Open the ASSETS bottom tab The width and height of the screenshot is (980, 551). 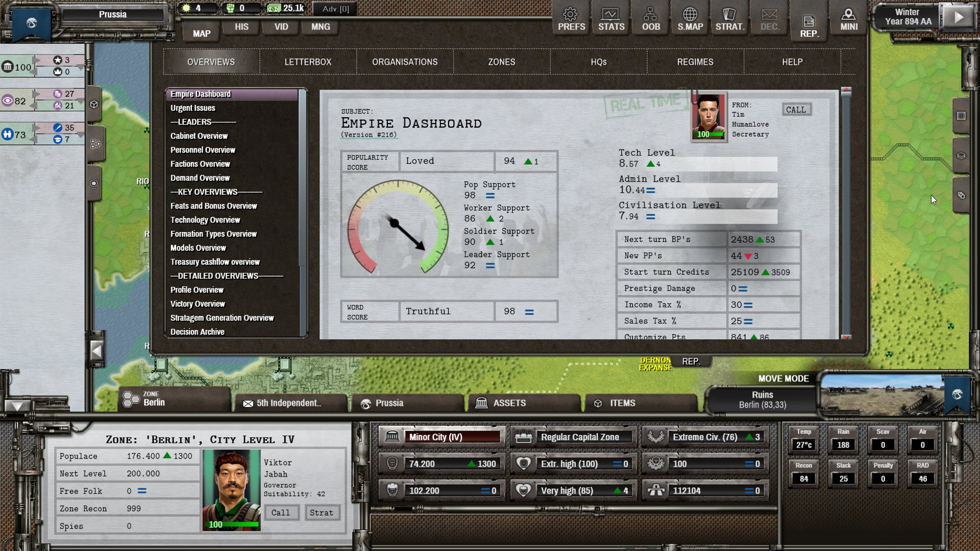click(508, 403)
